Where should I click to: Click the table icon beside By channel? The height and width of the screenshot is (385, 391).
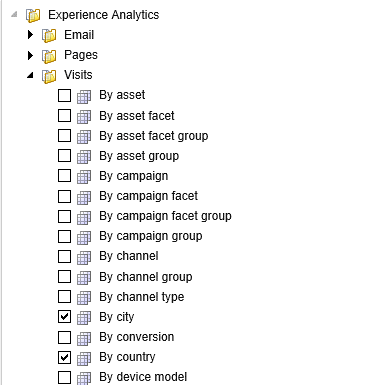[84, 257]
